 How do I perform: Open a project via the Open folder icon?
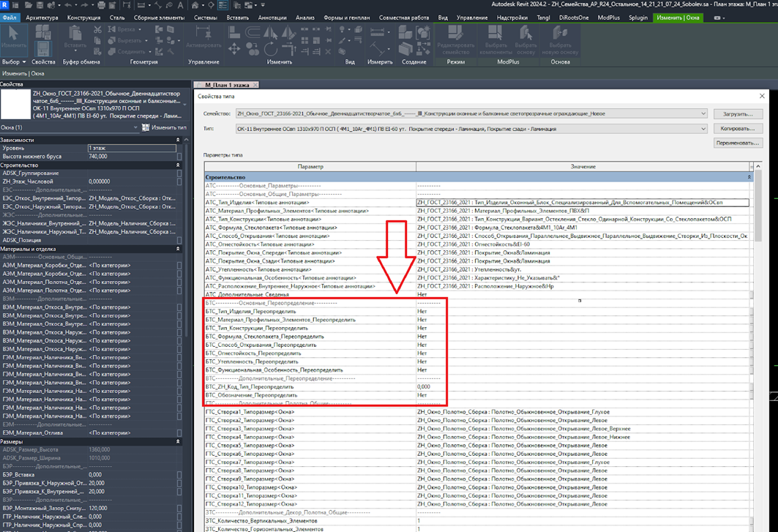[29, 5]
